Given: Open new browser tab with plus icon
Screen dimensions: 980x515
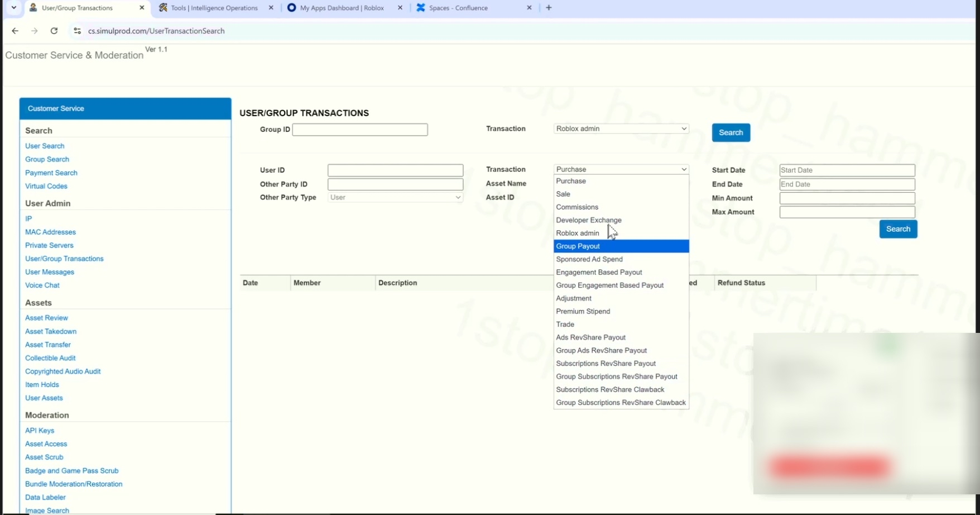Looking at the screenshot, I should coord(549,8).
